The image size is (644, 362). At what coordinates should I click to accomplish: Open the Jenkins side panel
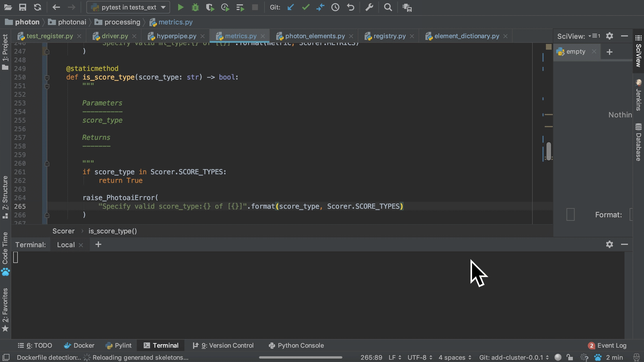(639, 95)
